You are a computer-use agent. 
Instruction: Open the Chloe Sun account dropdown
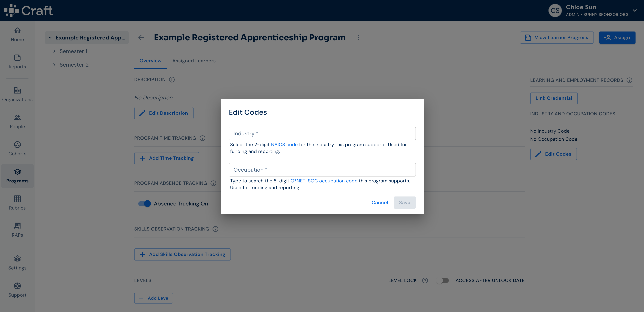pyautogui.click(x=635, y=11)
